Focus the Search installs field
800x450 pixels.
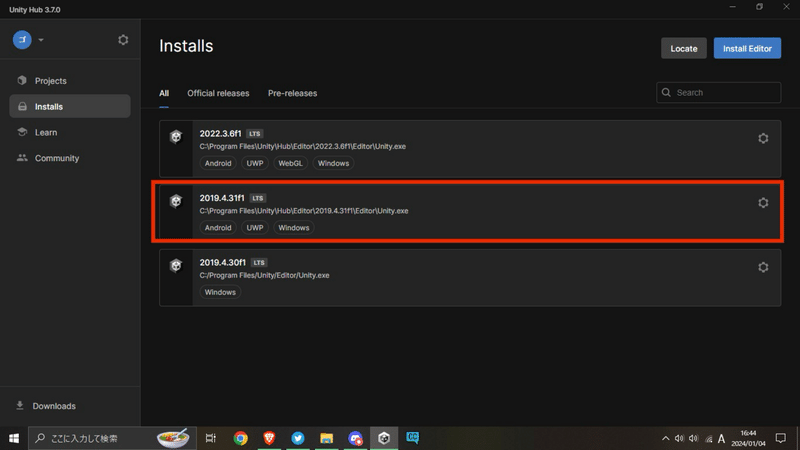[718, 92]
